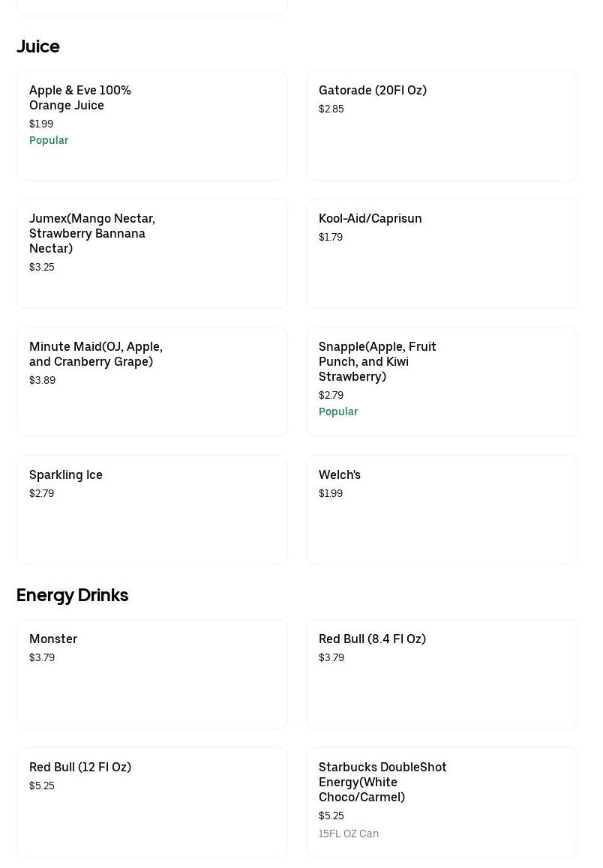
Task: Click the $1.99 price under Welch's
Action: (331, 493)
